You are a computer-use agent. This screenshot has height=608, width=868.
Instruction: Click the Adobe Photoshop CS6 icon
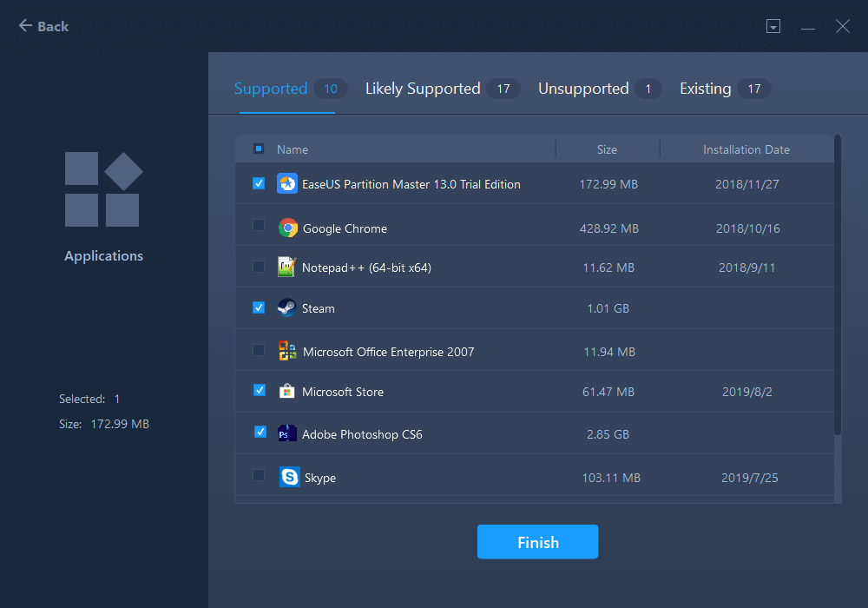coord(286,433)
